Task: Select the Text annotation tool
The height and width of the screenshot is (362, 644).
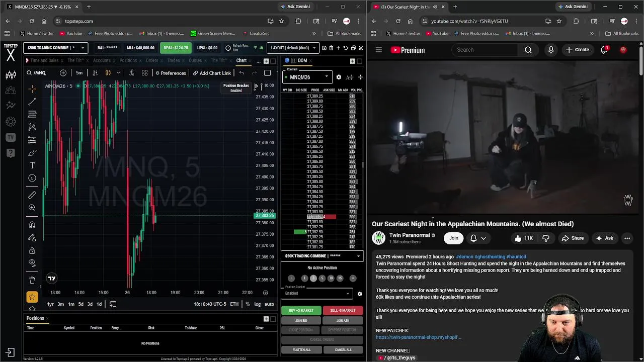Action: point(32,165)
